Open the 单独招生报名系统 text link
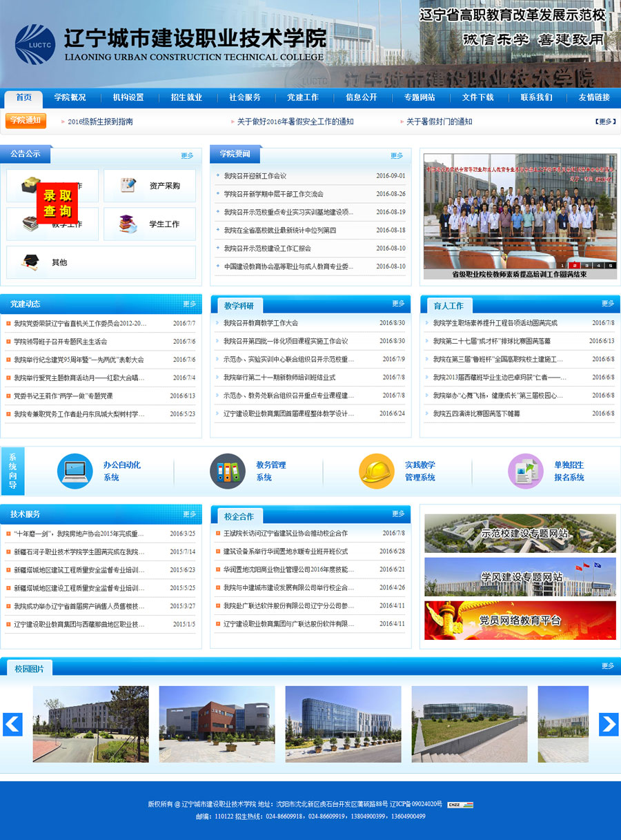This screenshot has height=840, width=621. coord(569,471)
